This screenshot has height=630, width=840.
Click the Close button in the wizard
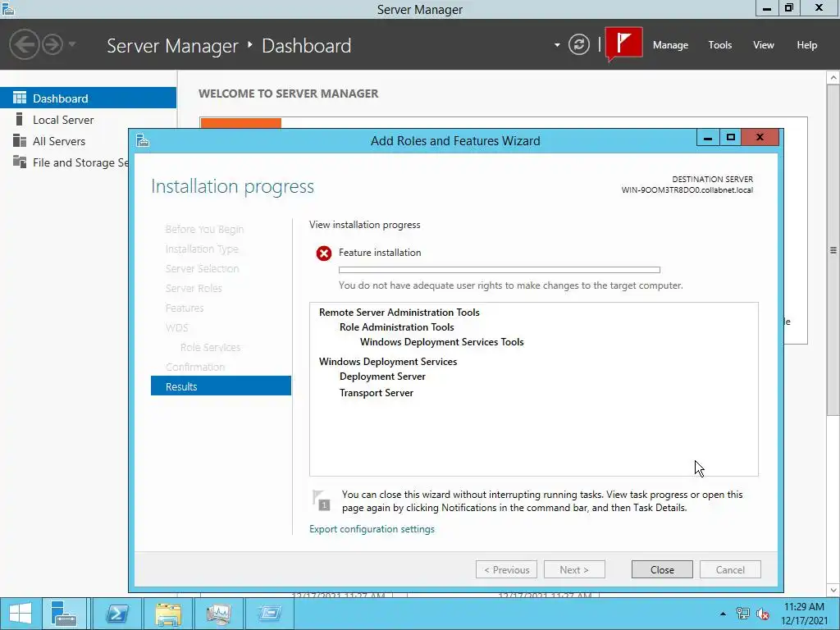click(662, 569)
